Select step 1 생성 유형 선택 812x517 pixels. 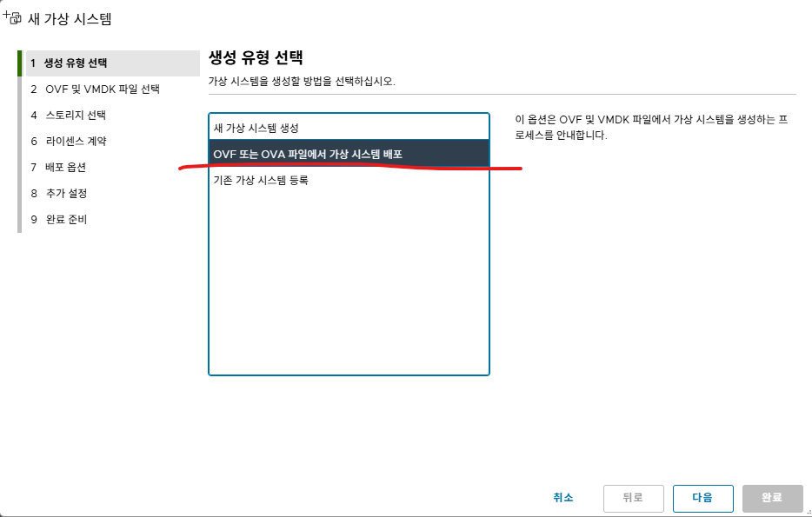pos(112,63)
